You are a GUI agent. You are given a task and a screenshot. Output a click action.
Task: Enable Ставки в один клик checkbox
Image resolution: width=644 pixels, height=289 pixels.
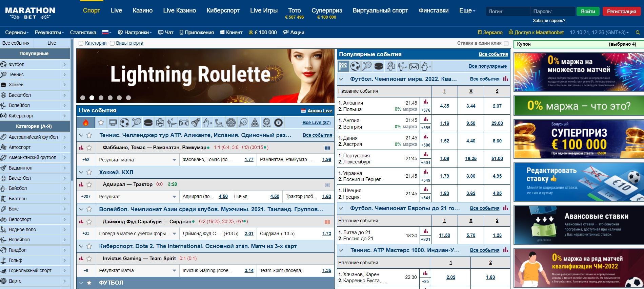506,43
